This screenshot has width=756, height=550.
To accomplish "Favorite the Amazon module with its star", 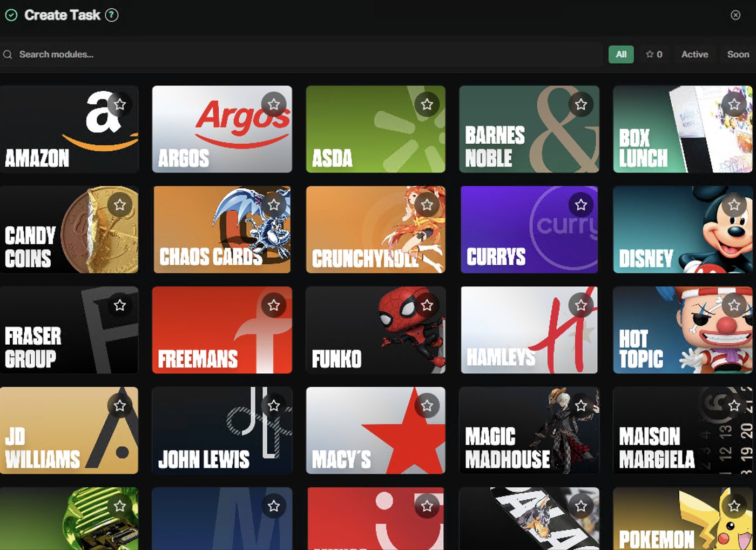I will click(x=120, y=104).
